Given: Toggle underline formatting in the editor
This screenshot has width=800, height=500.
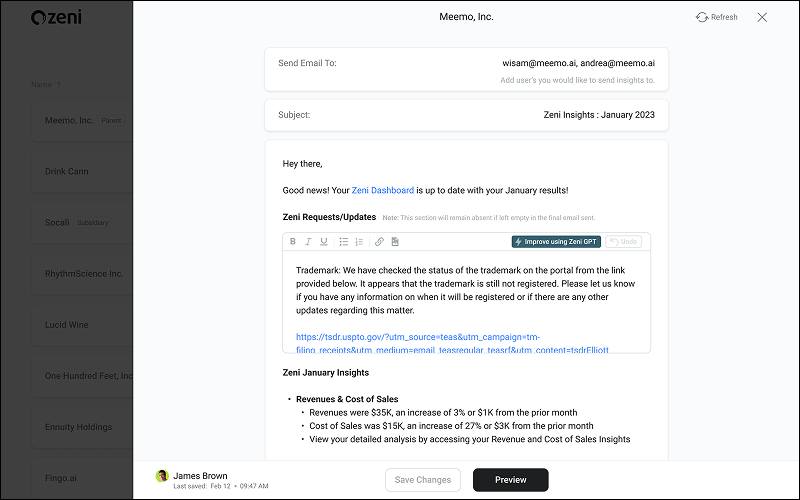Looking at the screenshot, I should (x=323, y=242).
